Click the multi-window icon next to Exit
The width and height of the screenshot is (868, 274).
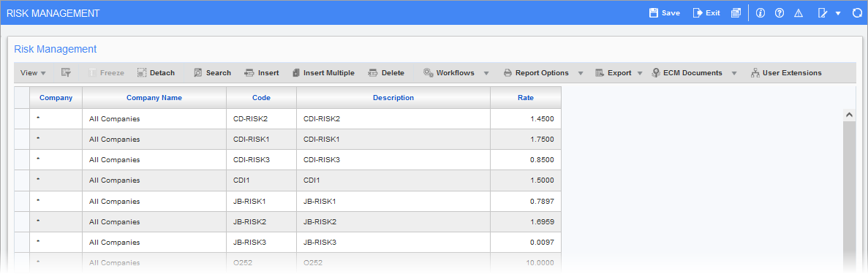[735, 12]
